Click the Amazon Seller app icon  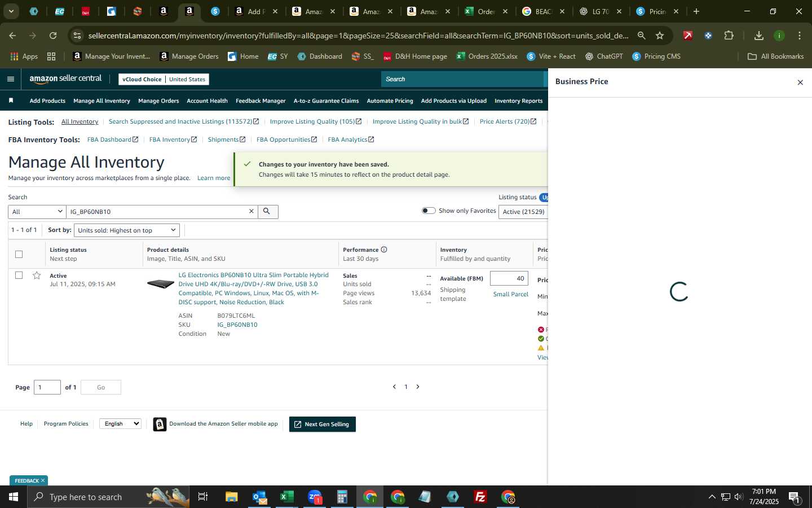point(160,424)
